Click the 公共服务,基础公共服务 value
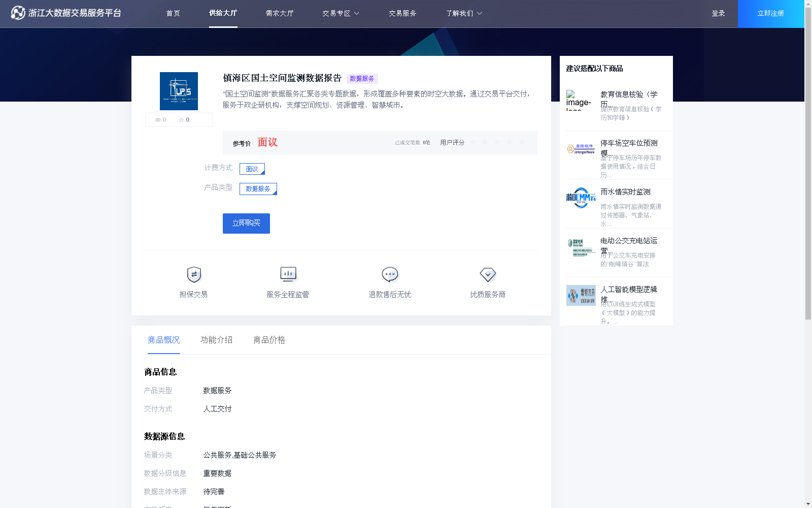 tap(240, 455)
